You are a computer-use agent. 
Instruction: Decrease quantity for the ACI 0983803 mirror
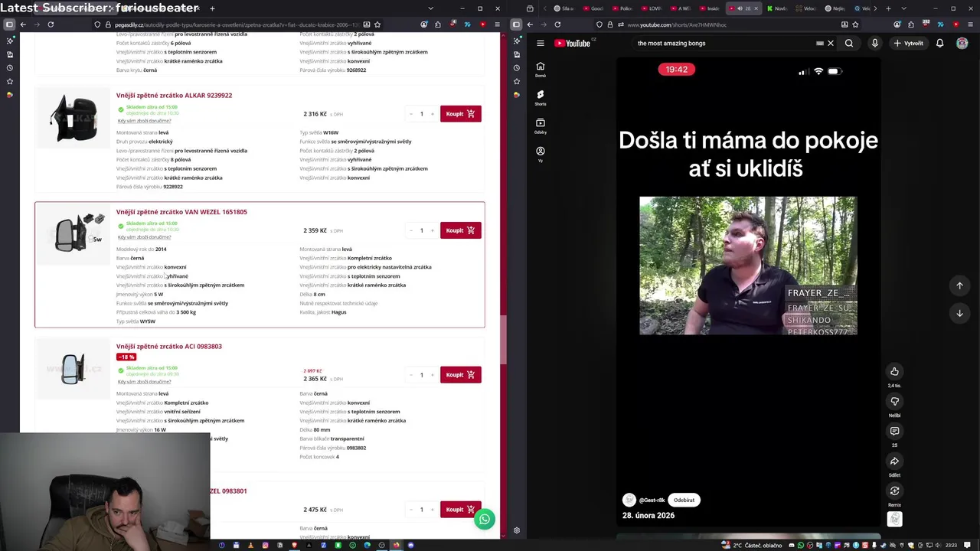tap(411, 375)
